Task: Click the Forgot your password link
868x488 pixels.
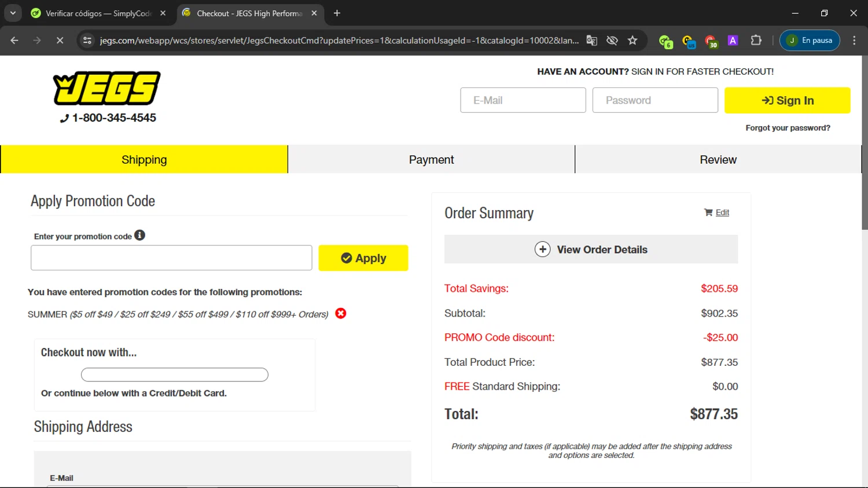Action: (x=788, y=128)
